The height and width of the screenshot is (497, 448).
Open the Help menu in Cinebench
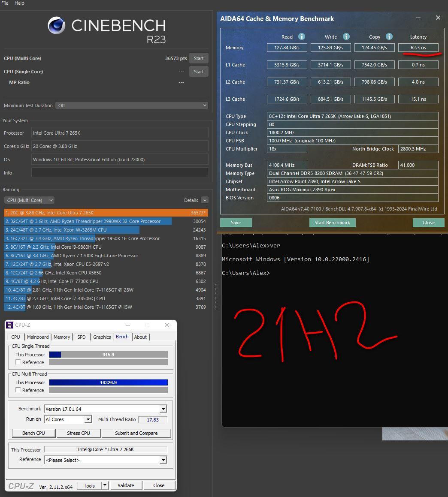[19, 3]
